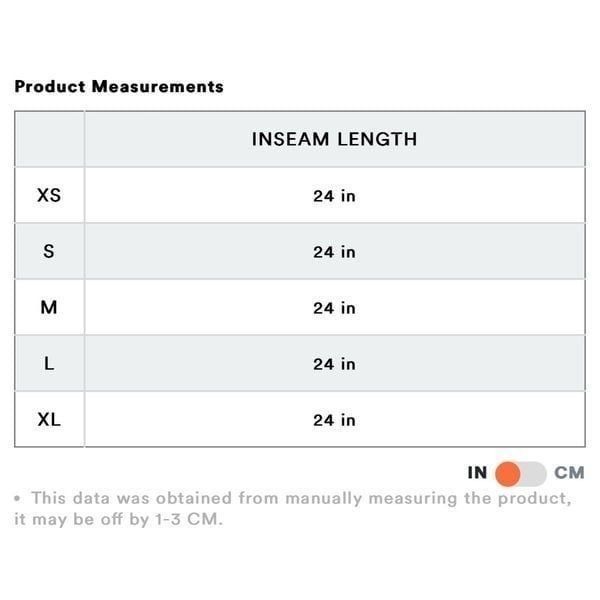Click the XS inseam value 24 in
Viewport: 600px width, 600px height.
[334, 196]
